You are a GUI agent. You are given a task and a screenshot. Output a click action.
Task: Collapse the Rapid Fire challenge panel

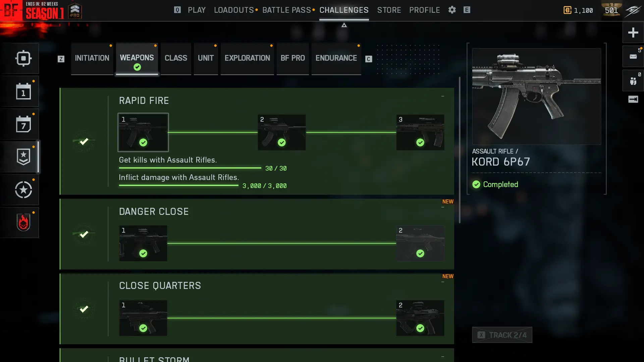pos(443,97)
